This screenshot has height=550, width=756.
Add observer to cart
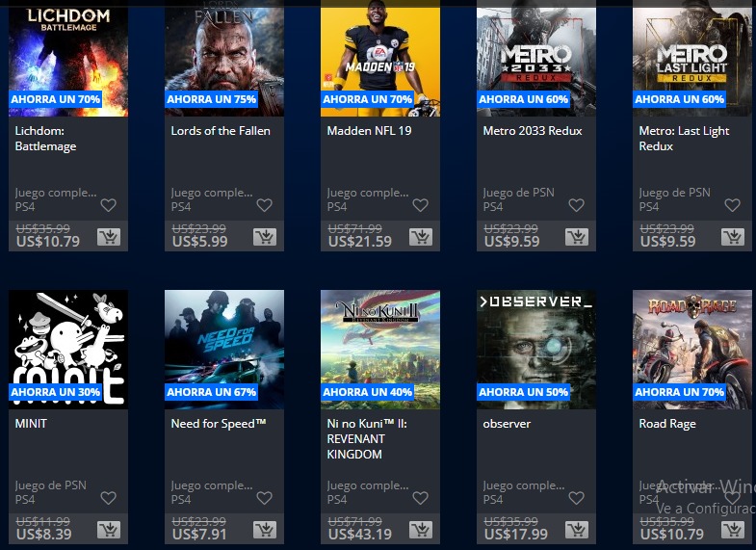[x=577, y=529]
